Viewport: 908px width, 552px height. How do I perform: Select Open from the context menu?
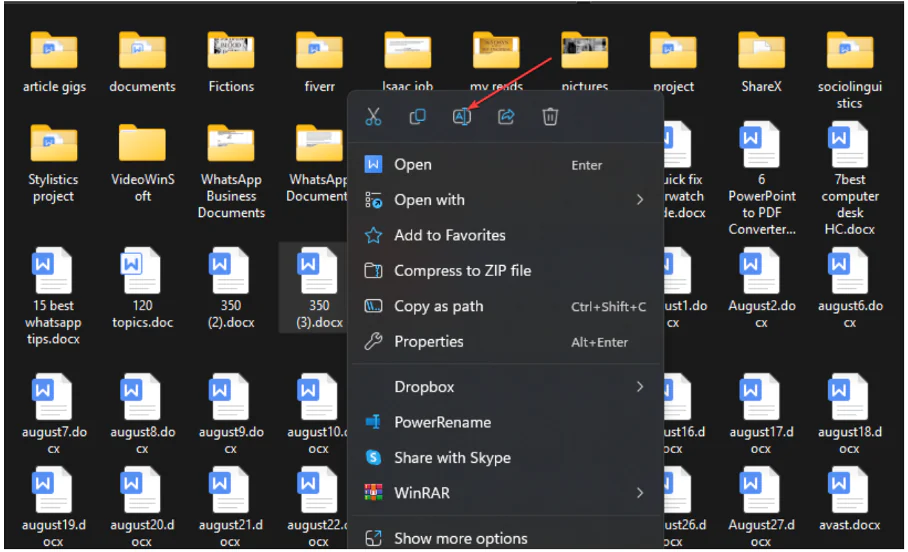tap(413, 165)
